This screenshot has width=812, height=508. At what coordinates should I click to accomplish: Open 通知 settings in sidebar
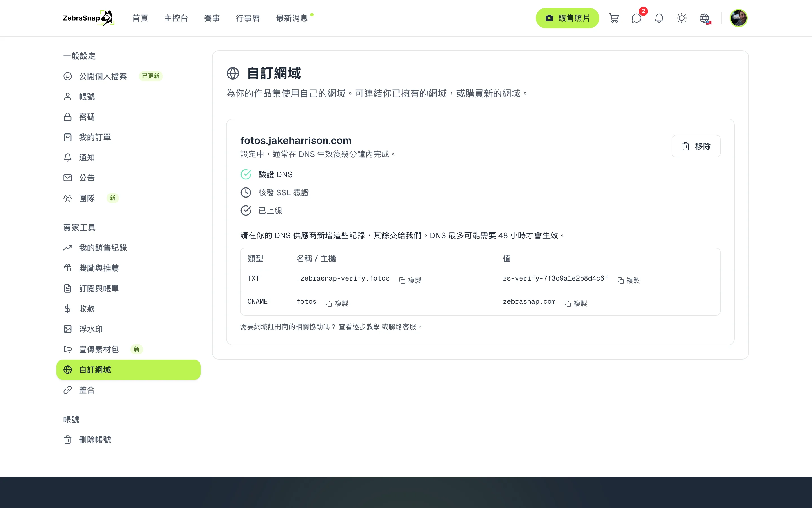click(129, 157)
